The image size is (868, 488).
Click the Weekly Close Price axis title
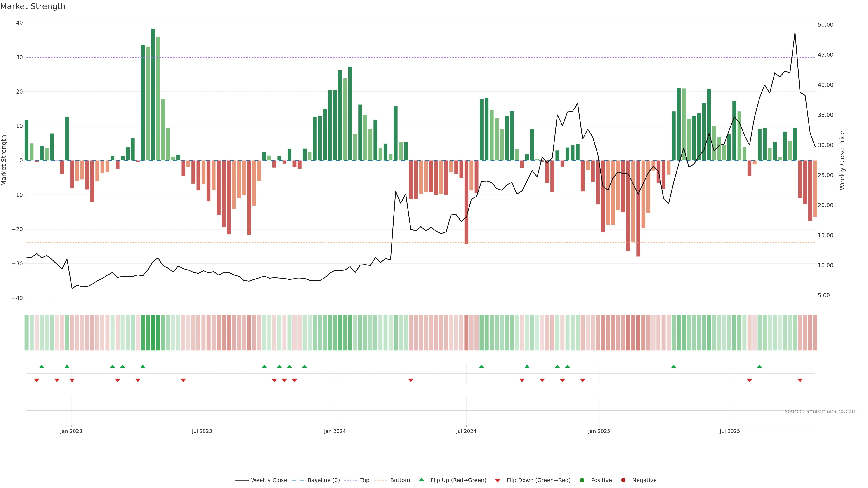point(842,160)
